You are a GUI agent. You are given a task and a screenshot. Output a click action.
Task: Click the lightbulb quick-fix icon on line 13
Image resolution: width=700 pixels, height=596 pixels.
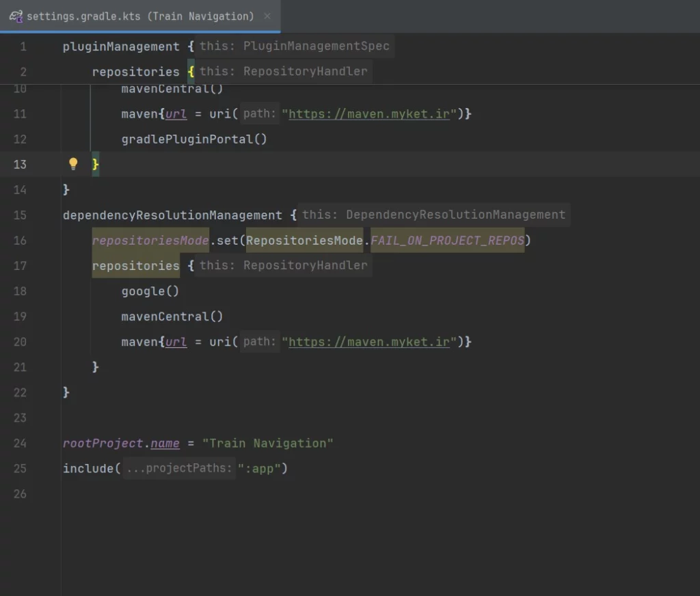(x=73, y=164)
